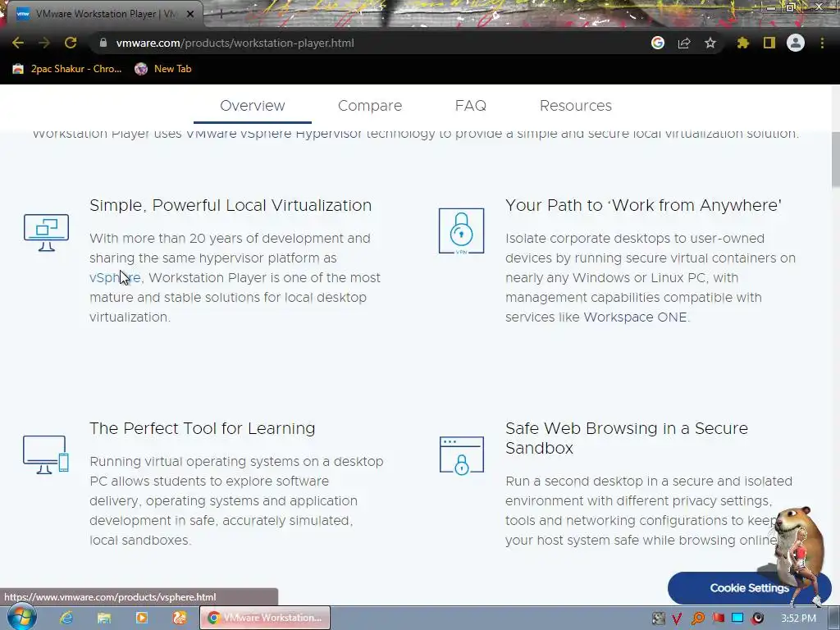The image size is (840, 630).
Task: Click the 3:52 PM clock
Action: coord(798,619)
